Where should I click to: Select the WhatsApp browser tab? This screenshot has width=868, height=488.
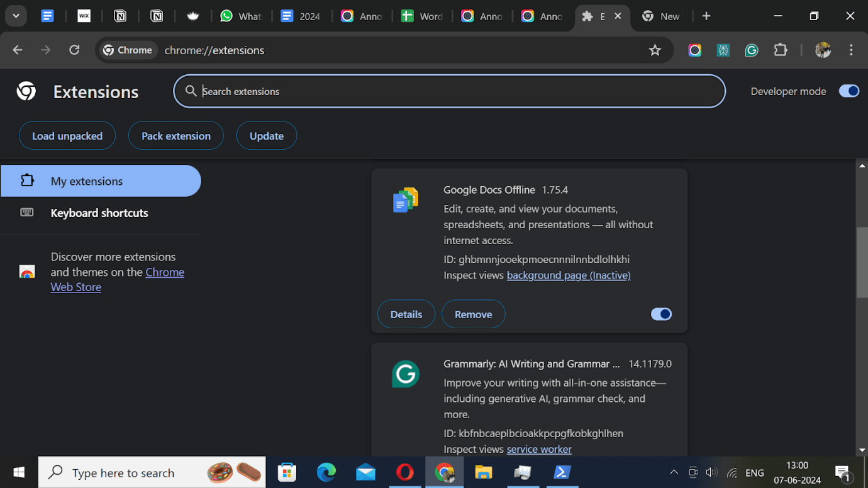[x=241, y=16]
